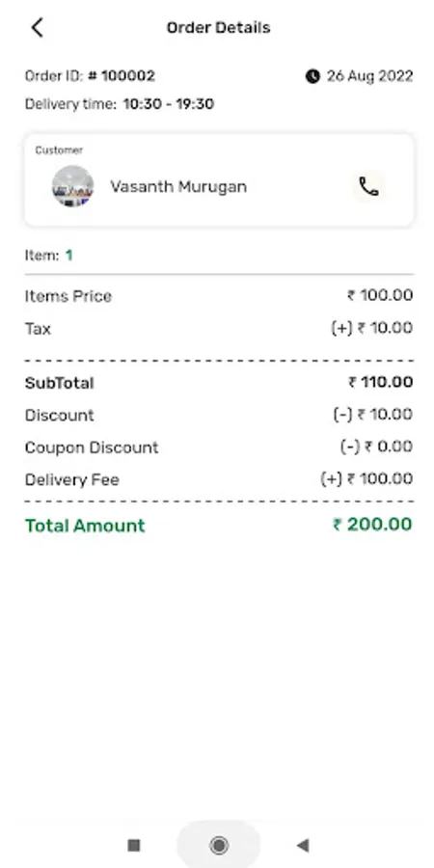This screenshot has width=434, height=868.
Task: Tap the Android back triangle button
Action: pyautogui.click(x=302, y=845)
